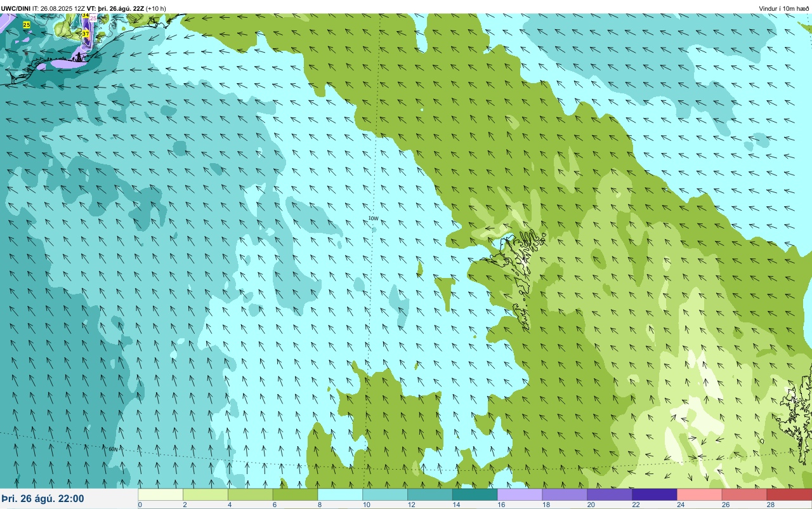Click the 10–12 m/s light teal legend swatch

click(x=385, y=494)
